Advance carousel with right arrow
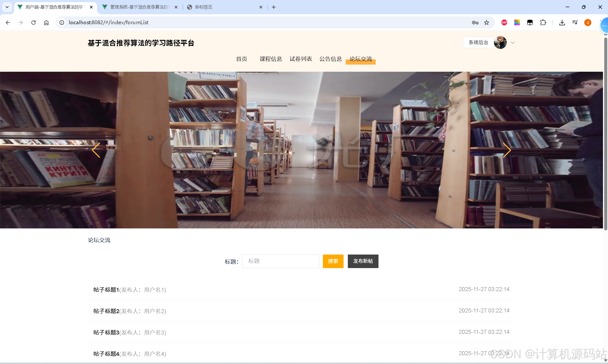The width and height of the screenshot is (608, 364). (x=507, y=150)
